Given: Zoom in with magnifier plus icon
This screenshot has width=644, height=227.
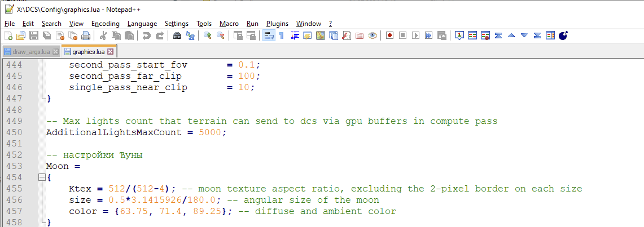Looking at the screenshot, I should click(x=207, y=35).
